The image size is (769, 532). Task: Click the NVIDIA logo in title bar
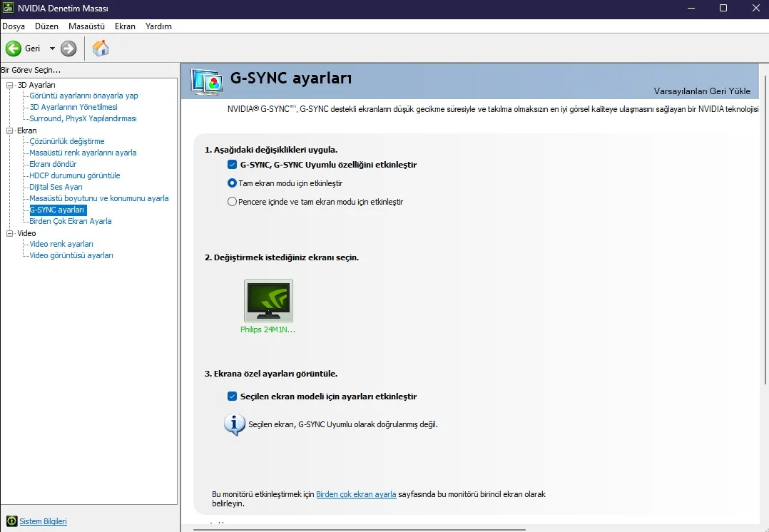pyautogui.click(x=8, y=8)
